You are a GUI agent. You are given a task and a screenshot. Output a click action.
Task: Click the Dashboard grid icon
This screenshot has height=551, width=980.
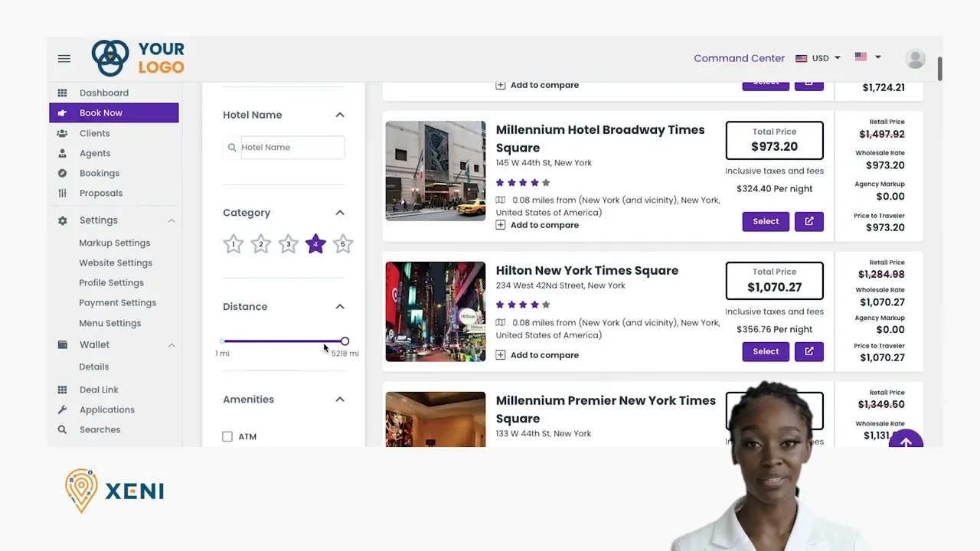click(63, 93)
